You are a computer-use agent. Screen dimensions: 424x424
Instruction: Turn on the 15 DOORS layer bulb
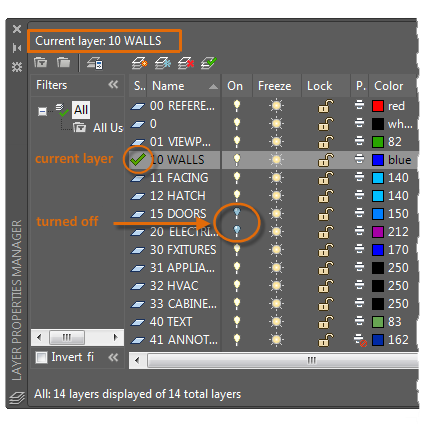237,213
